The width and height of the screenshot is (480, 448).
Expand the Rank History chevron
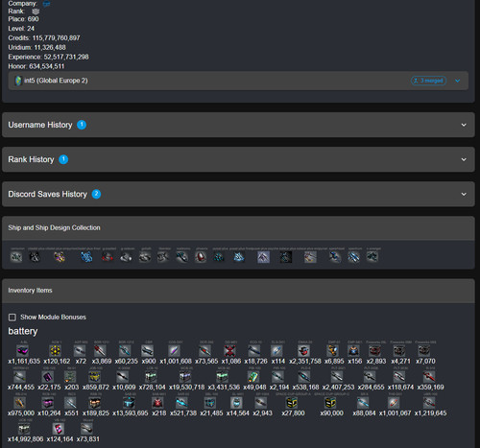click(464, 159)
